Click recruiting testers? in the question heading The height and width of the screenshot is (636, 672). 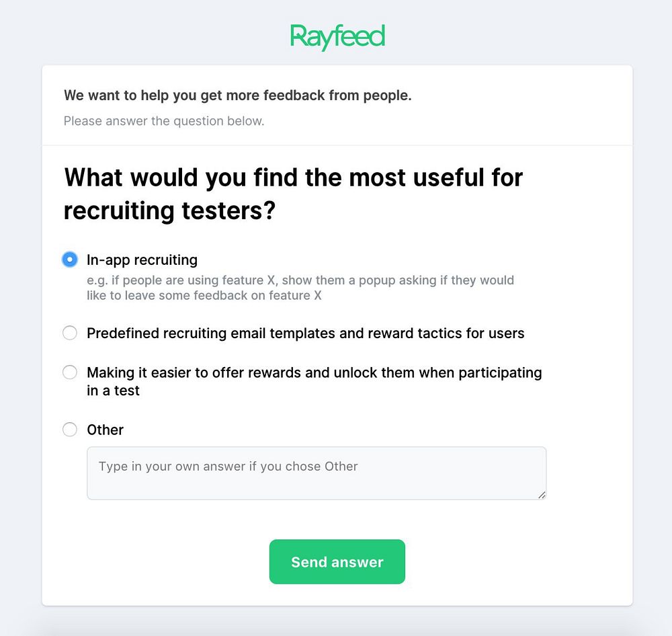click(169, 210)
